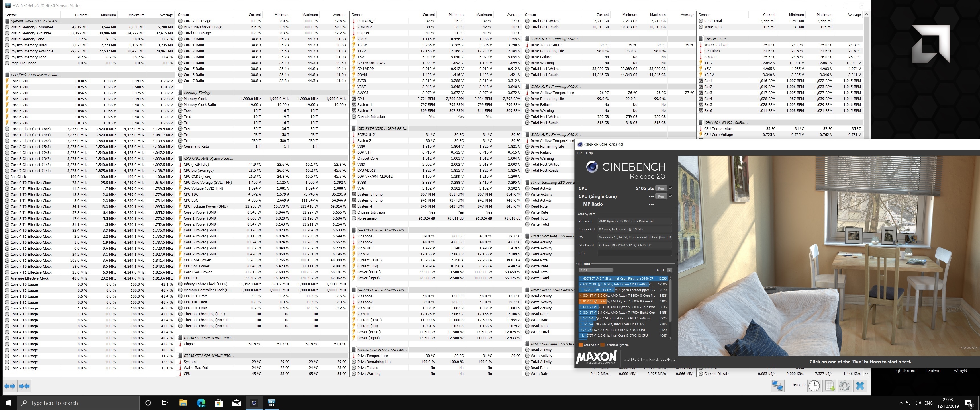Open Microsoft Edge from the taskbar
This screenshot has width=980, height=410.
[201, 403]
